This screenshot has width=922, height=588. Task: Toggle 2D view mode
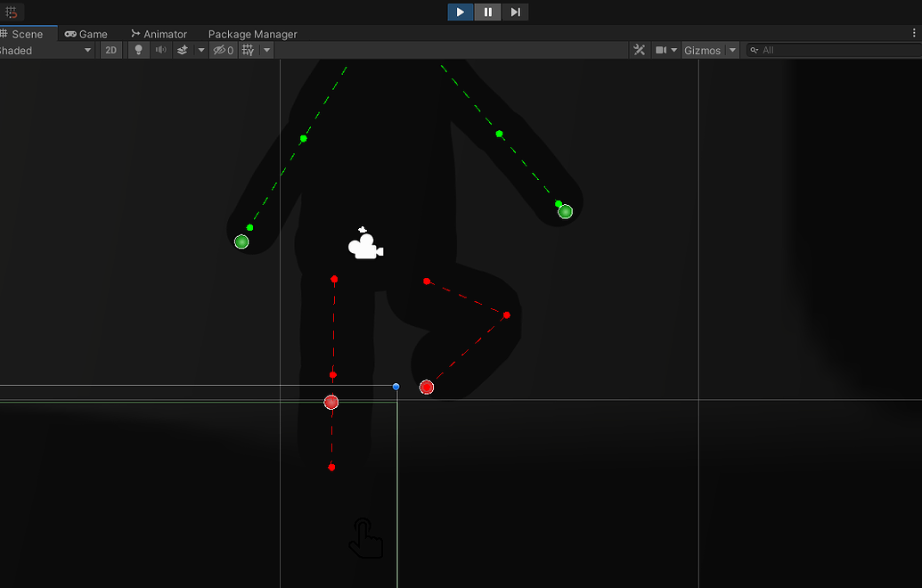110,50
